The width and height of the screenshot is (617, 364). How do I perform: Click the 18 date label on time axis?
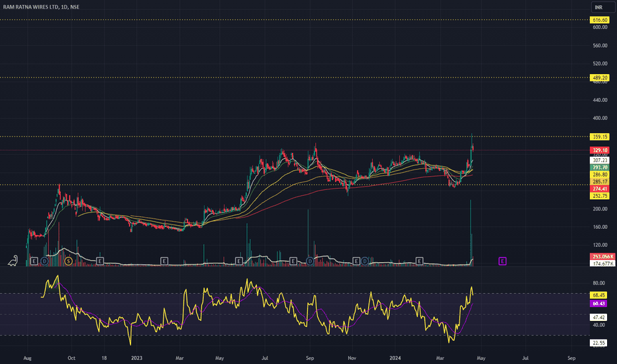104,358
